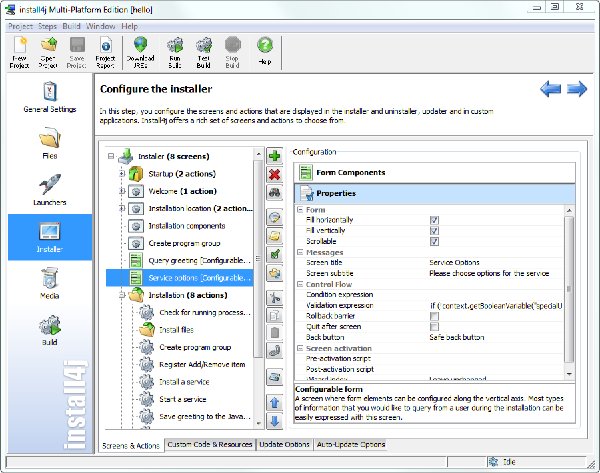The width and height of the screenshot is (600, 473).
Task: Click the red X delete button
Action: [274, 175]
